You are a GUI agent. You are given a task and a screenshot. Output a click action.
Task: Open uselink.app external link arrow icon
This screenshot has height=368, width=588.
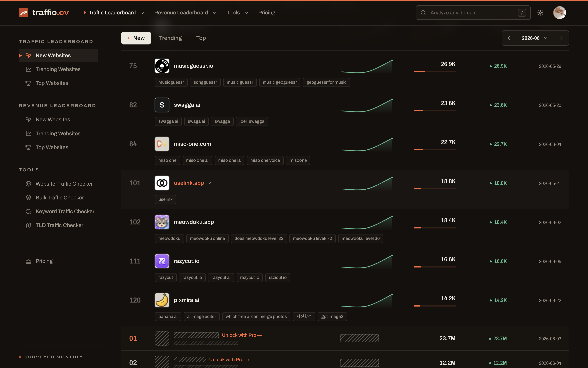pos(210,183)
